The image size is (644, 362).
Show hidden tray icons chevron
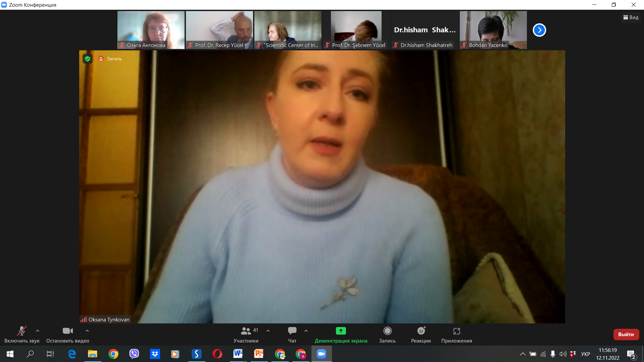(523, 354)
